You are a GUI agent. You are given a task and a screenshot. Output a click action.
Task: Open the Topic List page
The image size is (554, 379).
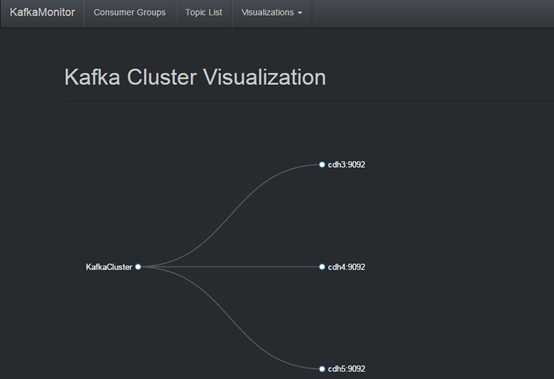tap(204, 12)
